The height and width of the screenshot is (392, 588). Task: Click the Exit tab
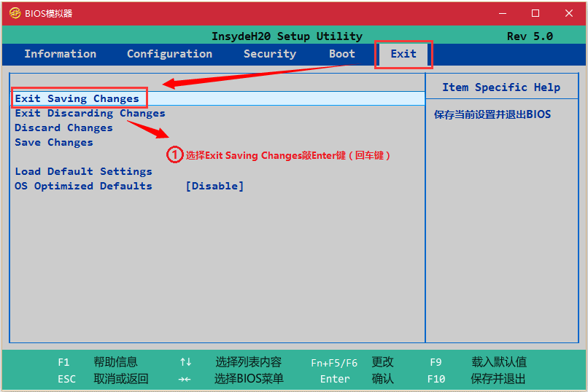(x=403, y=54)
